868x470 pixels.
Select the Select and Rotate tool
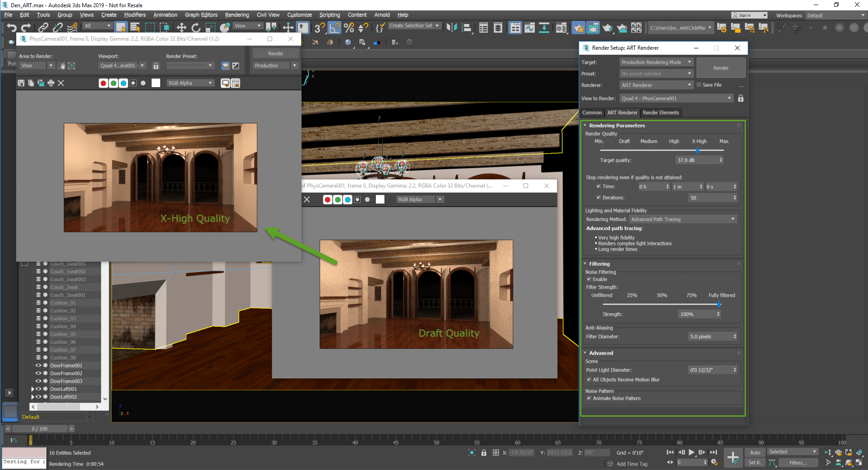point(196,27)
